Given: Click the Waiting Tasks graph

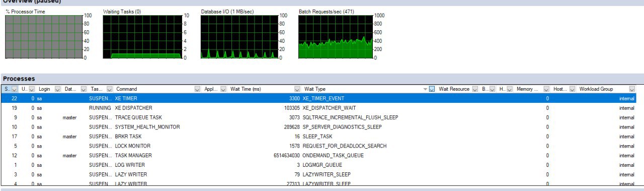Looking at the screenshot, I should (142, 36).
